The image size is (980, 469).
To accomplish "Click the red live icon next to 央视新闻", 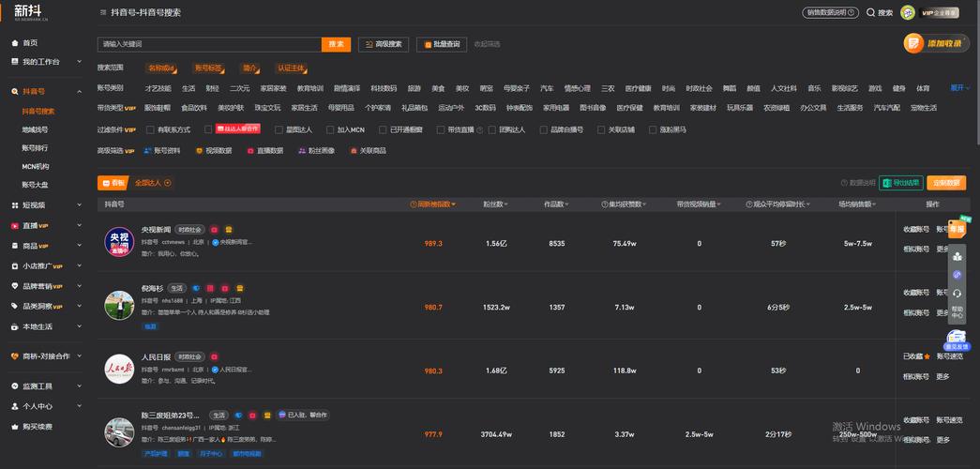I will (x=214, y=230).
